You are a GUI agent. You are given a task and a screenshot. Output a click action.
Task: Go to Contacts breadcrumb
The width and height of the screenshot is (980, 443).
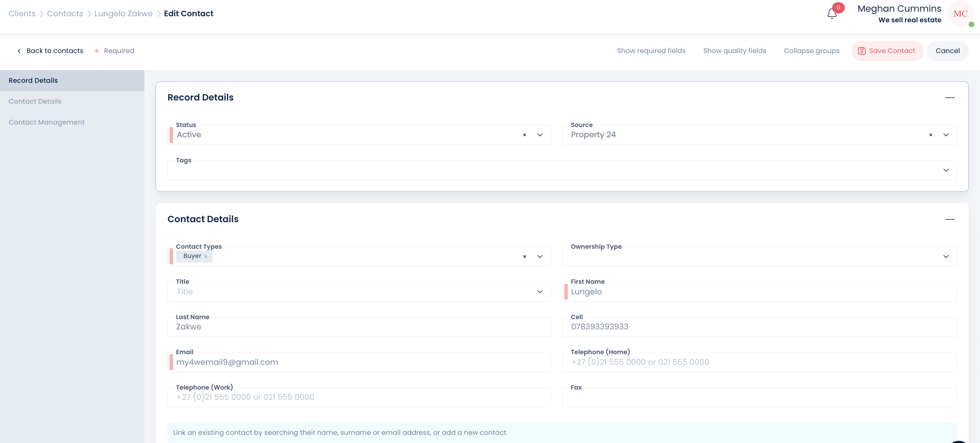coord(65,14)
